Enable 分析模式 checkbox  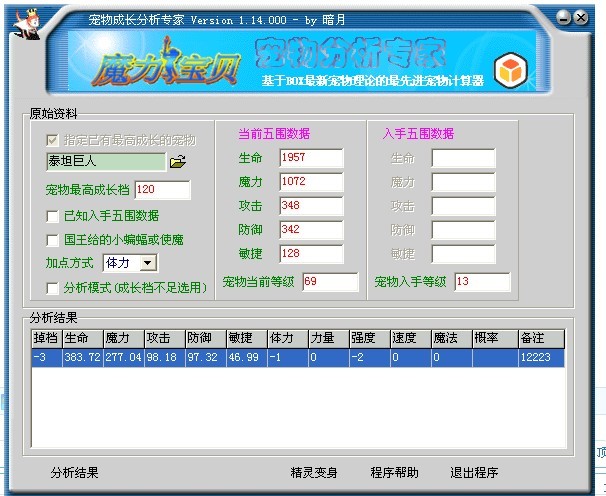coord(53,288)
